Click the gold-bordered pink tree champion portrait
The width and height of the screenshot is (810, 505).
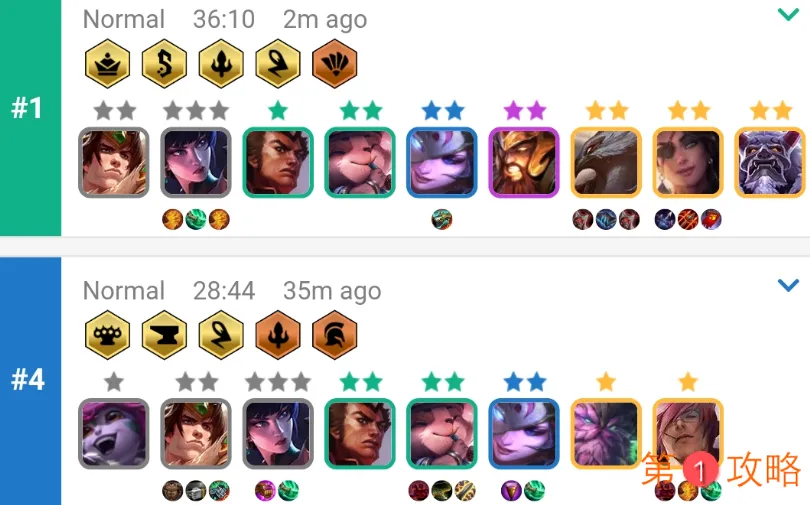(x=606, y=434)
